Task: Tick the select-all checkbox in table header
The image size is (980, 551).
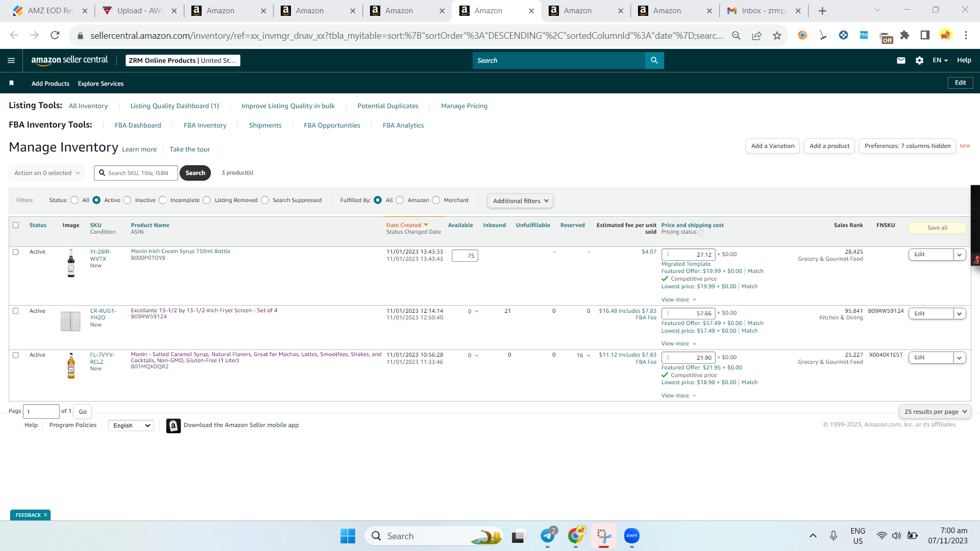Action: pyautogui.click(x=16, y=226)
